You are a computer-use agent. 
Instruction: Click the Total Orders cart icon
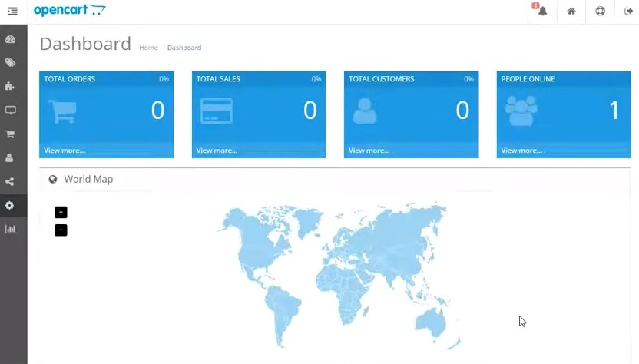[62, 111]
